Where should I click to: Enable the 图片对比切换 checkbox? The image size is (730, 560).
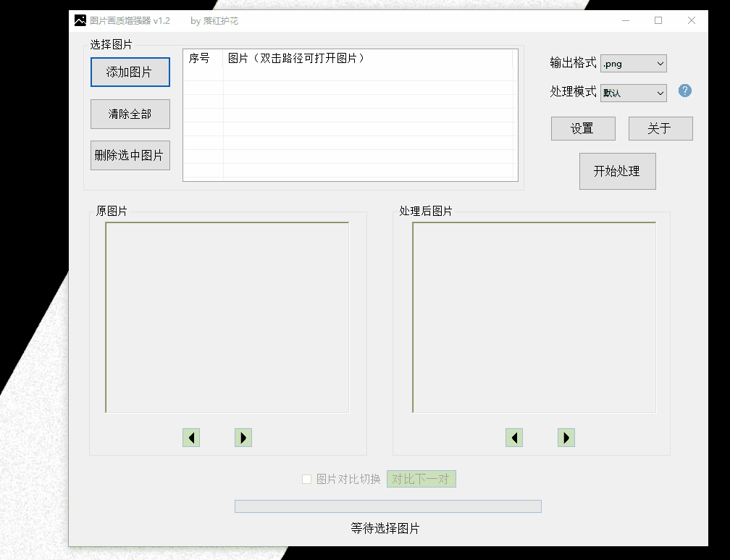click(x=306, y=479)
